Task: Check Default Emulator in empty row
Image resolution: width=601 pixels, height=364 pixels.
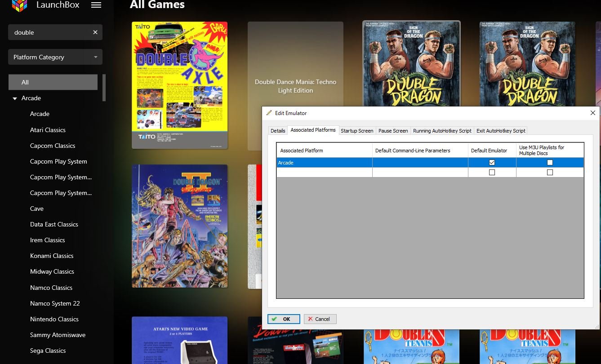Action: 492,173
